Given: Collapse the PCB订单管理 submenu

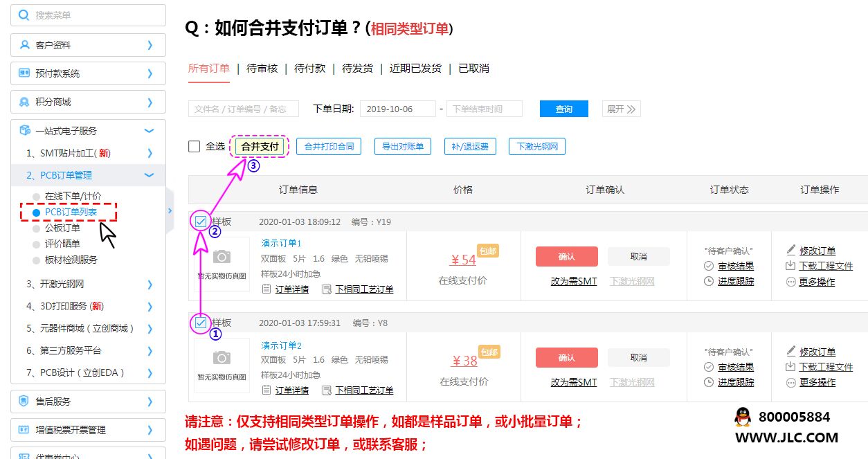Looking at the screenshot, I should [x=149, y=175].
